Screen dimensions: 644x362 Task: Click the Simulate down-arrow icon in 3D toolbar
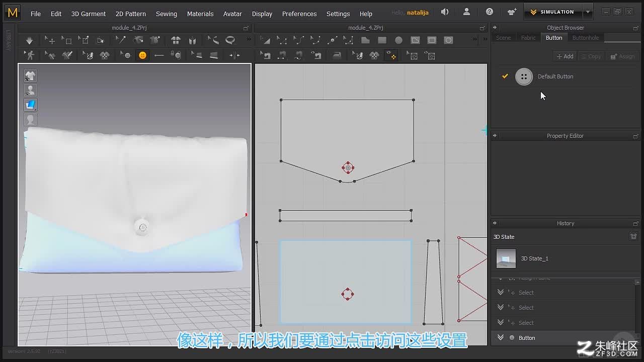29,40
